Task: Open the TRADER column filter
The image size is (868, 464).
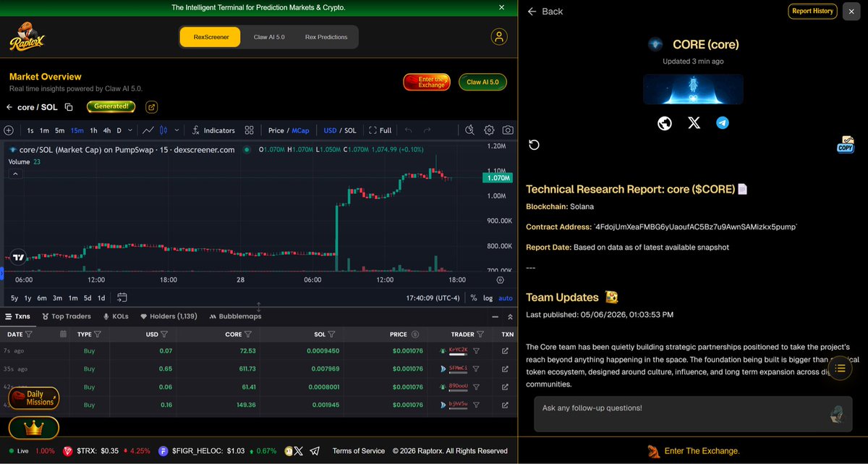Action: [480, 334]
